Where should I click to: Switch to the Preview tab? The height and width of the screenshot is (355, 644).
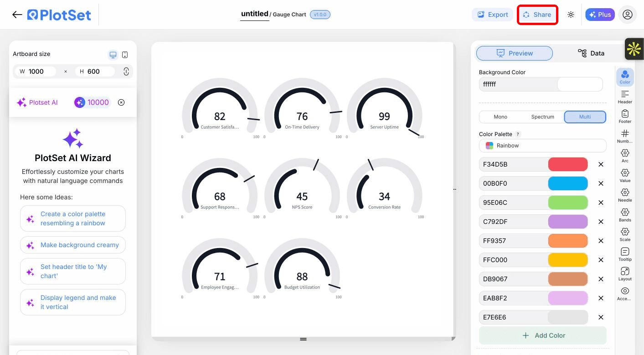515,53
